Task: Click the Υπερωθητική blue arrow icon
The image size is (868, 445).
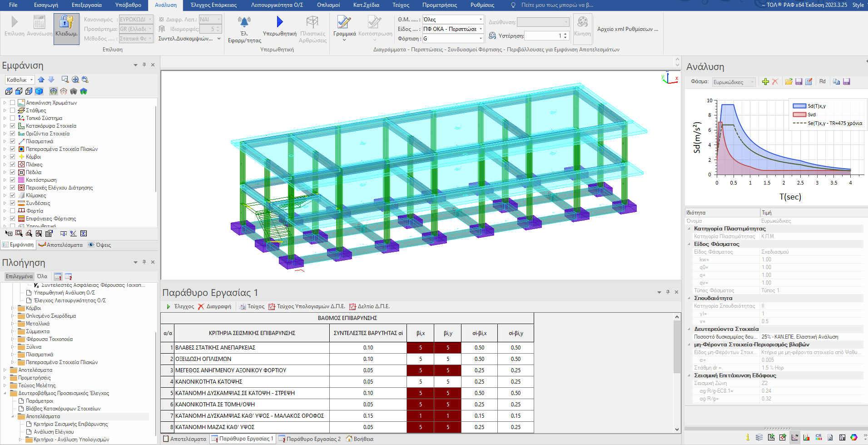Action: point(279,22)
